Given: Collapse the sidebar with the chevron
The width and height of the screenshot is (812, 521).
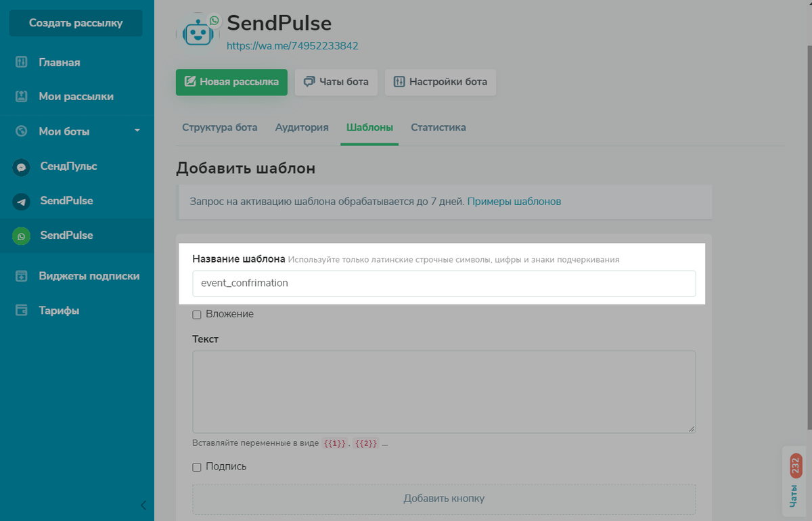Looking at the screenshot, I should click(x=143, y=505).
